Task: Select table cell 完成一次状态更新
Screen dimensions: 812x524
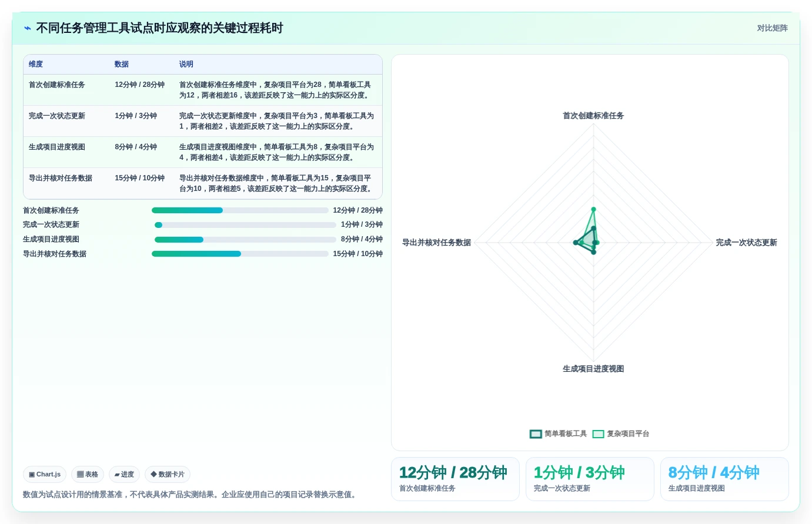Action: [x=57, y=116]
